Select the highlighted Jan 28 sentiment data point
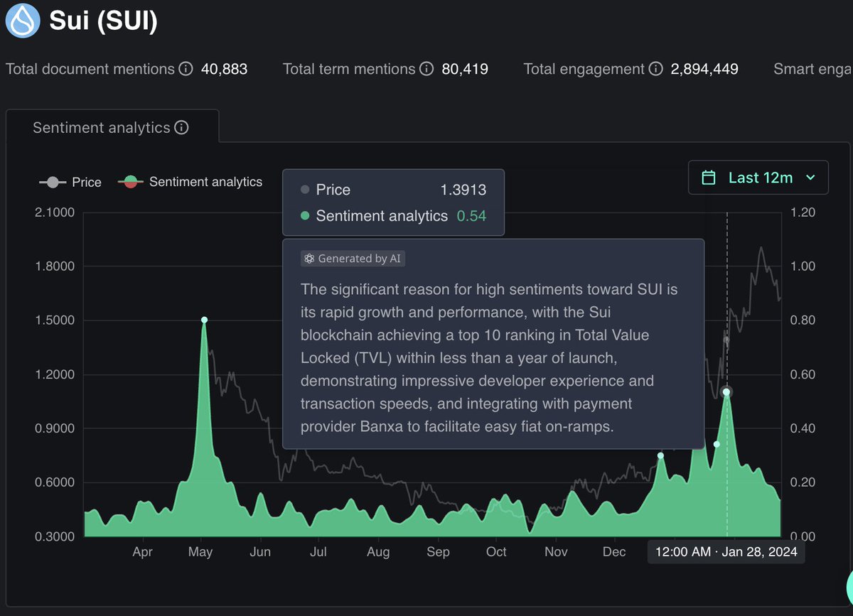This screenshot has width=853, height=616. coord(726,391)
